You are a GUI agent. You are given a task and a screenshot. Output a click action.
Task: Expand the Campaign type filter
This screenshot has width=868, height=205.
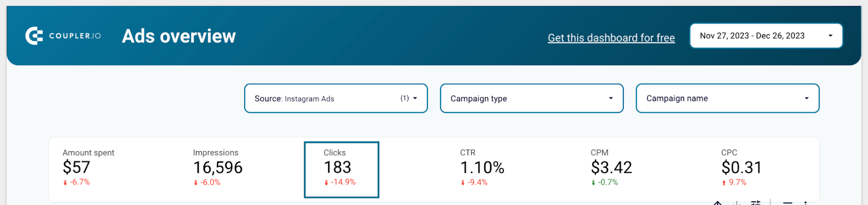(532, 98)
